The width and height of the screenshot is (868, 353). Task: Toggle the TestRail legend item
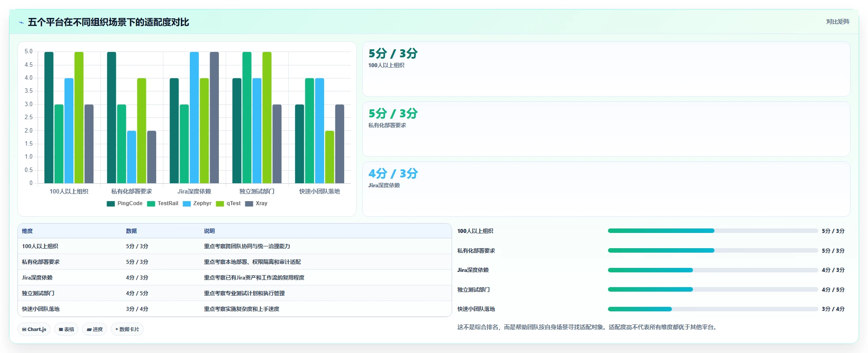pyautogui.click(x=162, y=203)
